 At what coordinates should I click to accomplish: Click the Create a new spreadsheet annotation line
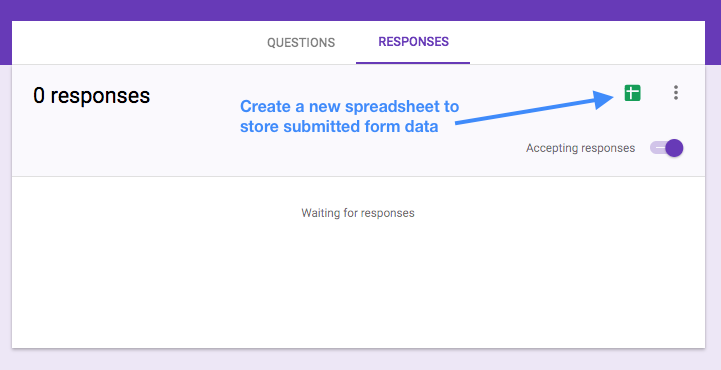(x=349, y=107)
